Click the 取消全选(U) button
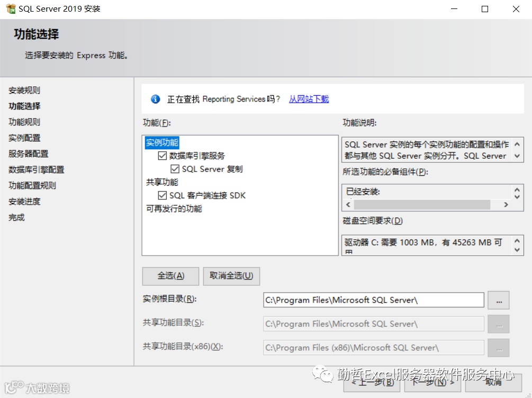 pyautogui.click(x=231, y=276)
